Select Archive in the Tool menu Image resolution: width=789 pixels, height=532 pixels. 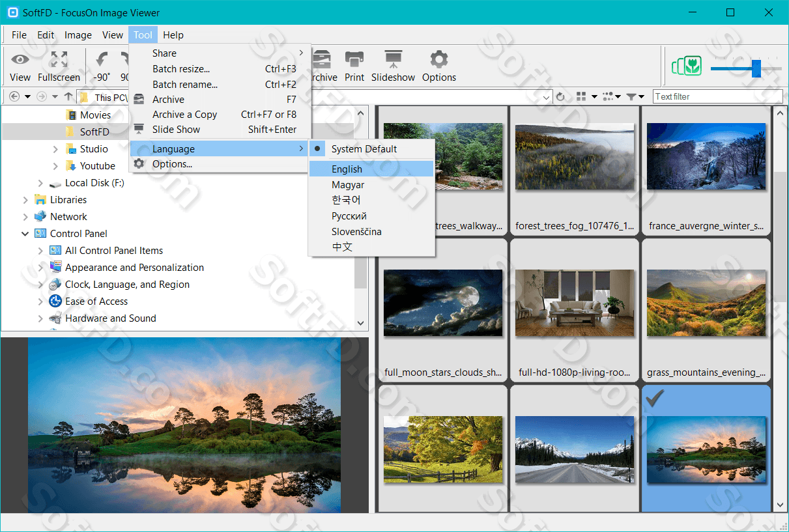click(x=220, y=100)
